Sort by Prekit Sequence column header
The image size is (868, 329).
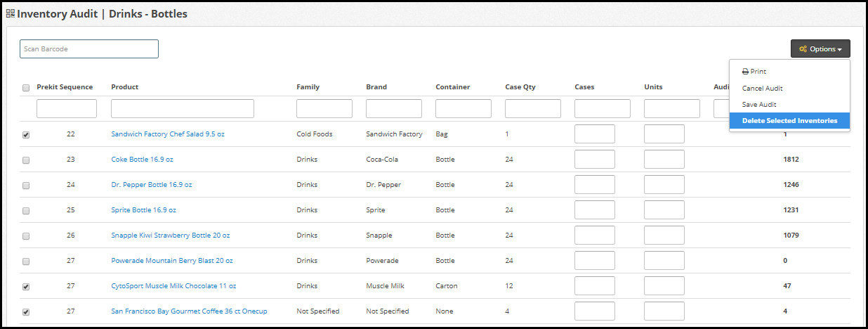point(65,87)
